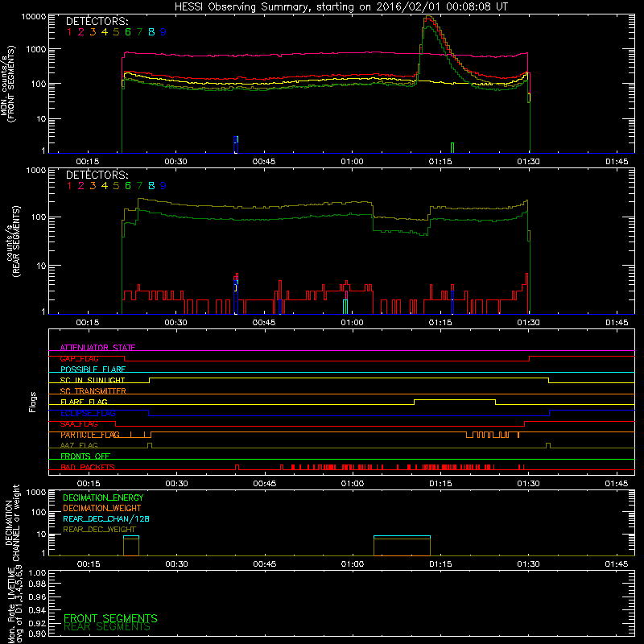Click the DECIMATION_ENERGY legend entry
This screenshot has height=644, width=644.
click(103, 497)
